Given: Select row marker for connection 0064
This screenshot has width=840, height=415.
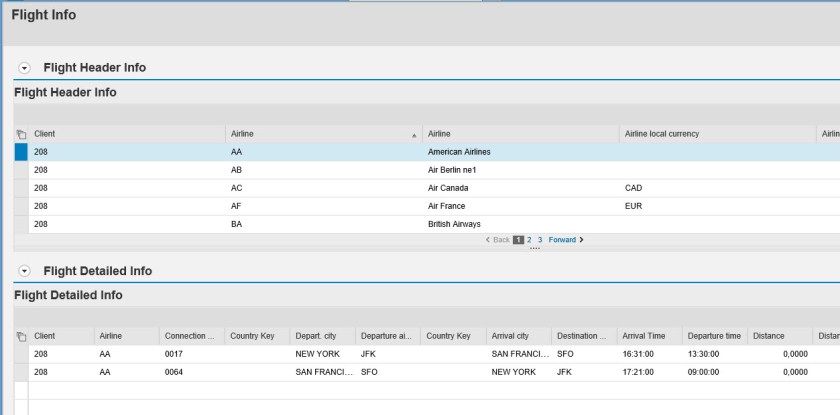Looking at the screenshot, I should coord(21,372).
